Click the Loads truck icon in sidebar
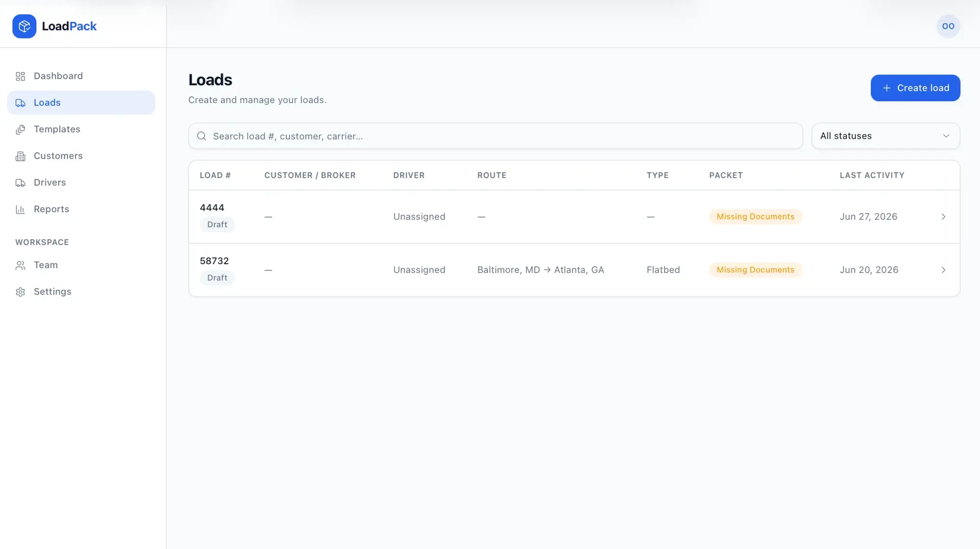 click(20, 103)
